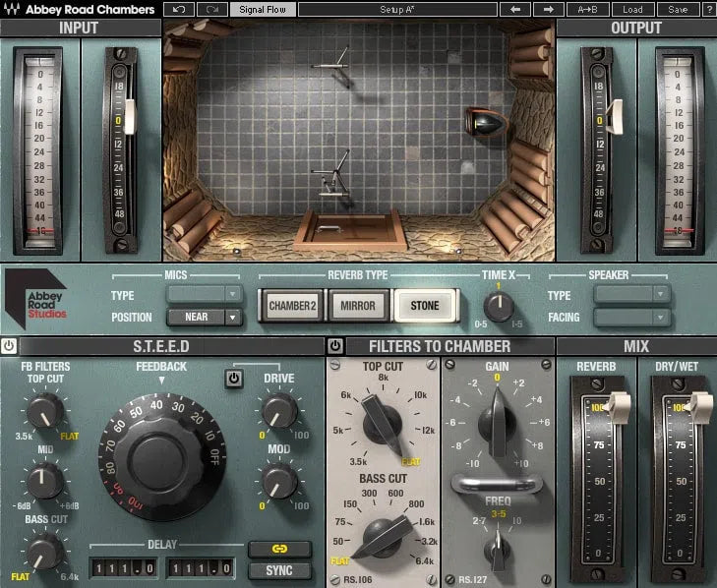Screen dimensions: 717x588
Task: Click the undo arrow in the top bar
Action: click(x=178, y=9)
